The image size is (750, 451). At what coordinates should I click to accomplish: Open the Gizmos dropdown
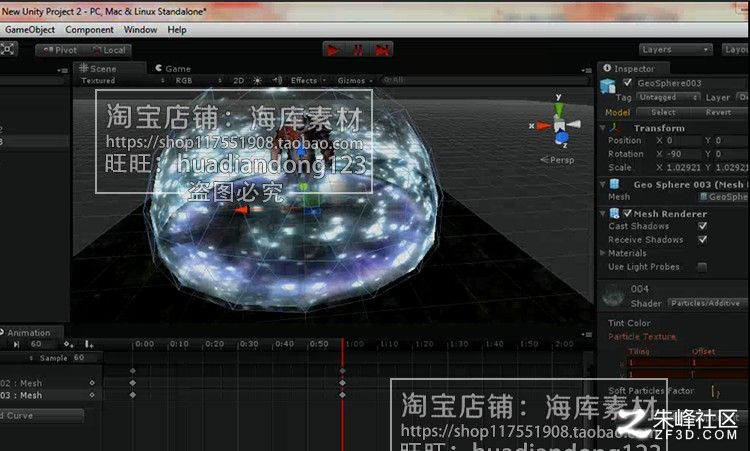coord(354,80)
